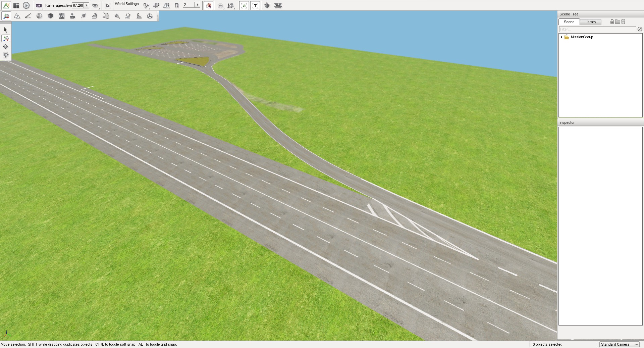
Task: Click the Inspector panel title
Action: (x=567, y=122)
